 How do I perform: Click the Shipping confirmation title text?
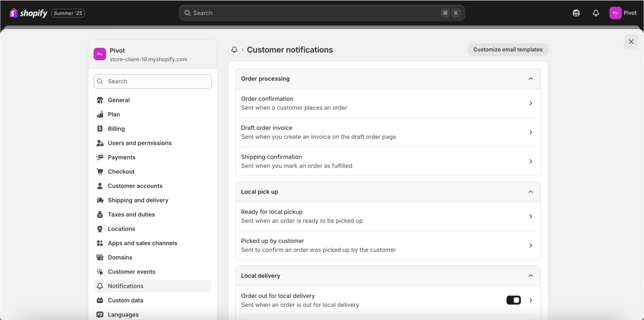point(272,157)
